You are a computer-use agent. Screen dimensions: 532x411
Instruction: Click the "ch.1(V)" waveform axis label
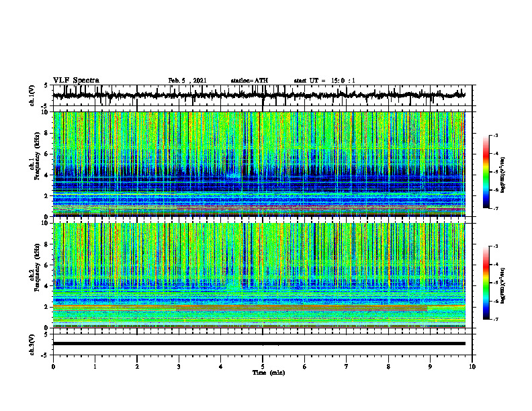pos(32,95)
